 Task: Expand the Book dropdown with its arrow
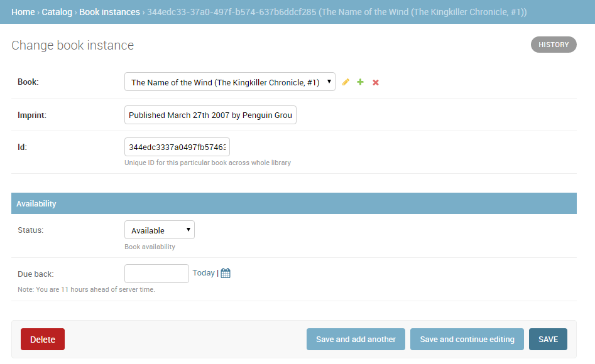pyautogui.click(x=329, y=82)
